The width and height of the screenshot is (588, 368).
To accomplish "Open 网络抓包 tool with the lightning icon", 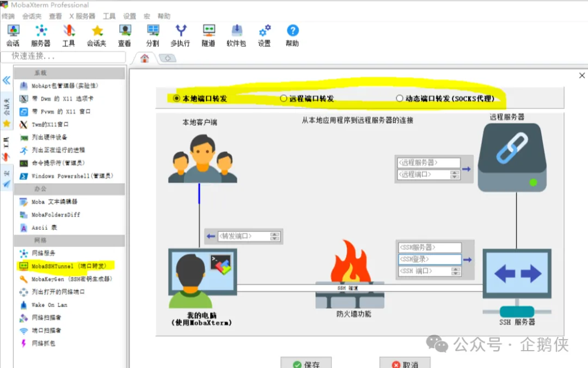I will coord(37,344).
